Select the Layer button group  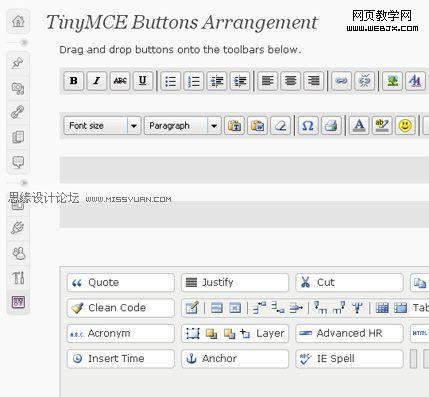point(235,333)
